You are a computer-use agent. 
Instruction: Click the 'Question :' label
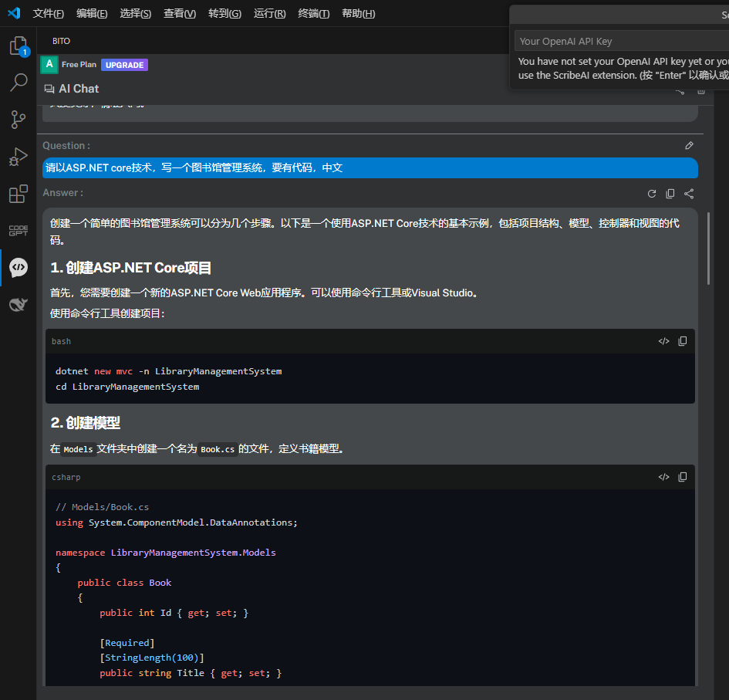click(x=66, y=146)
